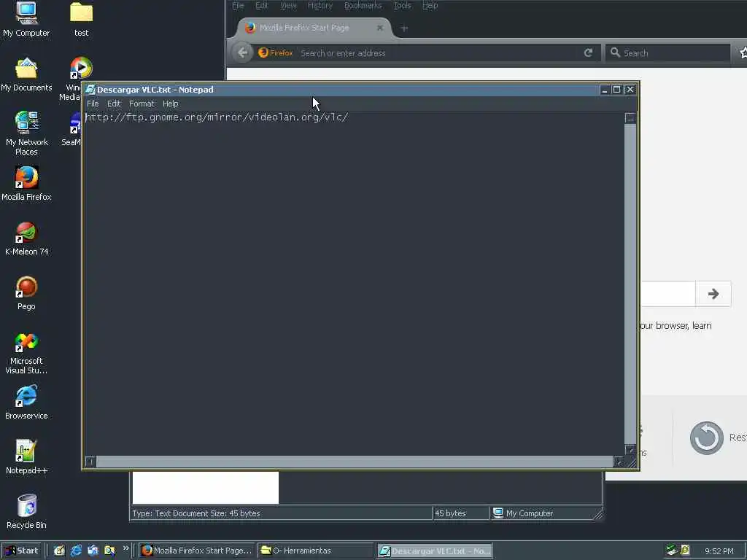This screenshot has height=560, width=747.
Task: Open Notepad++ desktop shortcut
Action: 26,457
